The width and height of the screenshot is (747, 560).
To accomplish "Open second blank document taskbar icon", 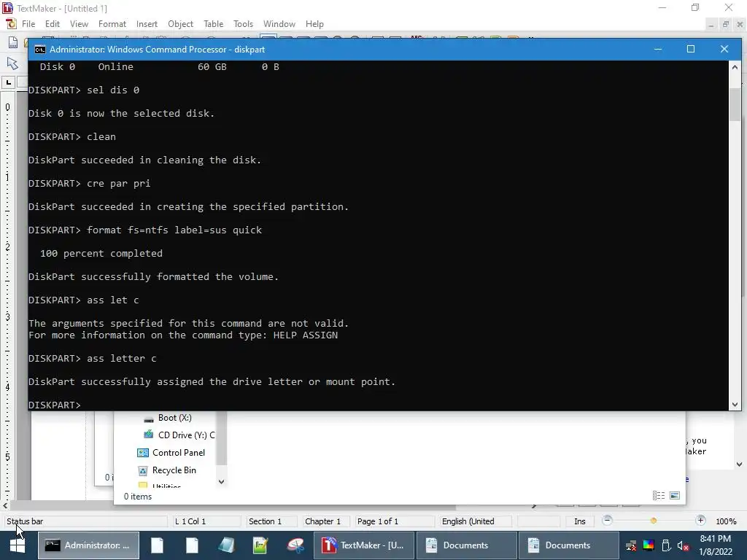I will (x=192, y=545).
